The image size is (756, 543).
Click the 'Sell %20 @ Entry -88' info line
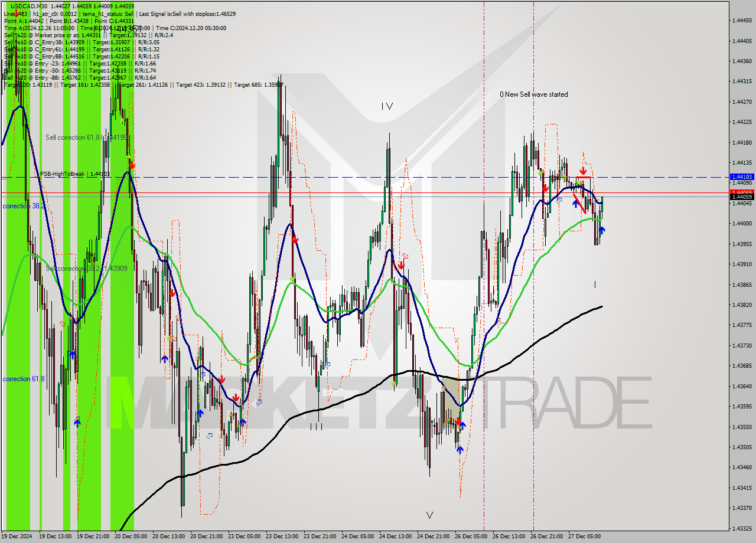tap(80, 78)
